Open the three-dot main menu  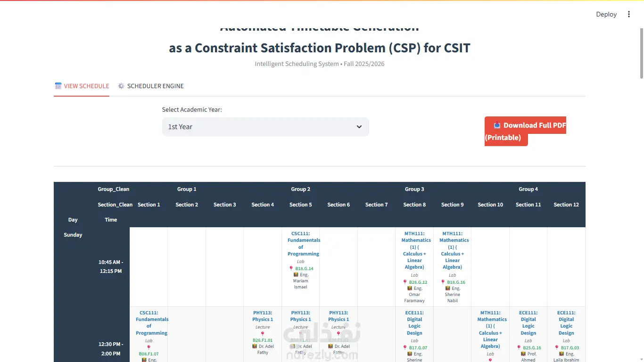pyautogui.click(x=628, y=14)
